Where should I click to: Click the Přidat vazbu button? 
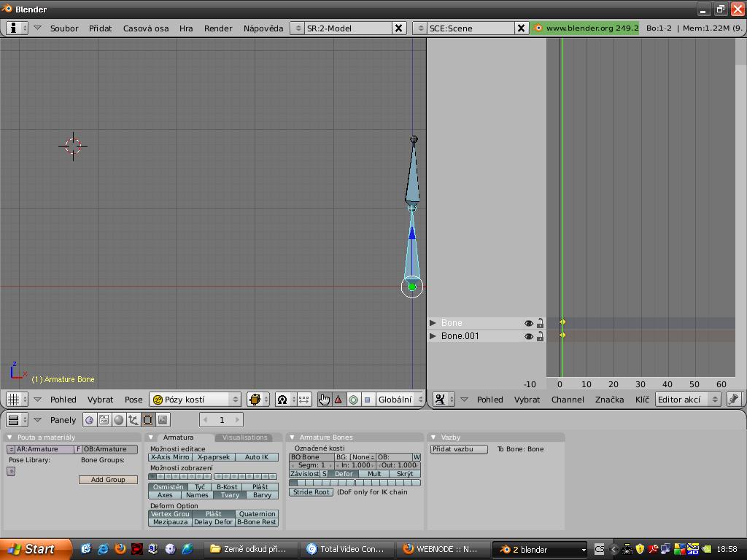(x=459, y=449)
